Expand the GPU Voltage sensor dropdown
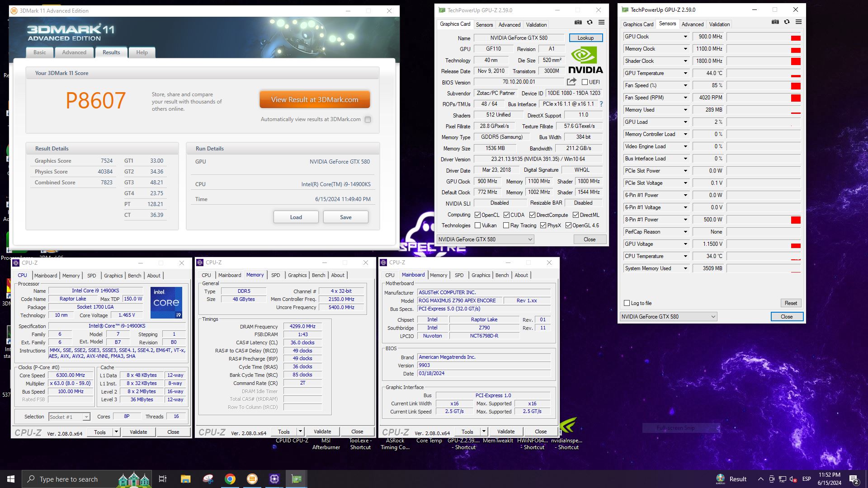The height and width of the screenshot is (488, 868). click(685, 244)
